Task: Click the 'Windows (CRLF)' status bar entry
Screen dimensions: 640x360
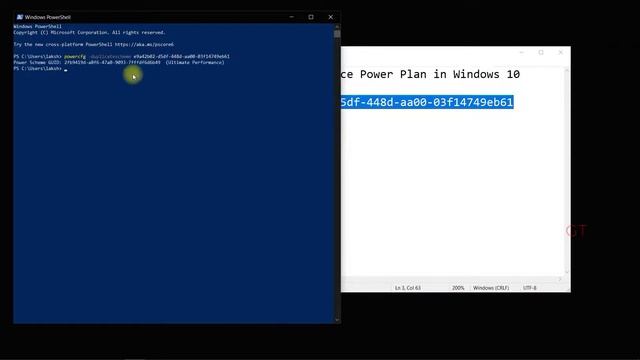Action: pyautogui.click(x=491, y=288)
